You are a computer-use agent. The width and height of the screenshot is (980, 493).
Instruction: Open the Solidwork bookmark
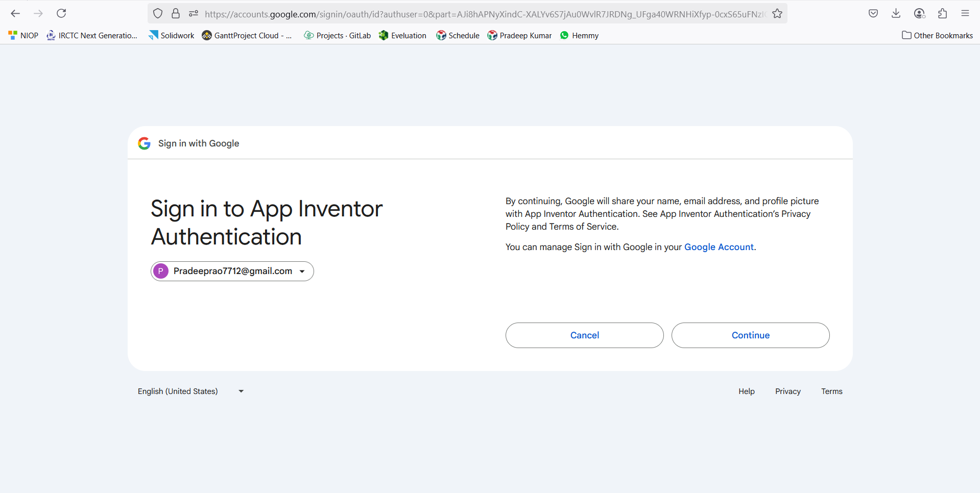point(172,35)
